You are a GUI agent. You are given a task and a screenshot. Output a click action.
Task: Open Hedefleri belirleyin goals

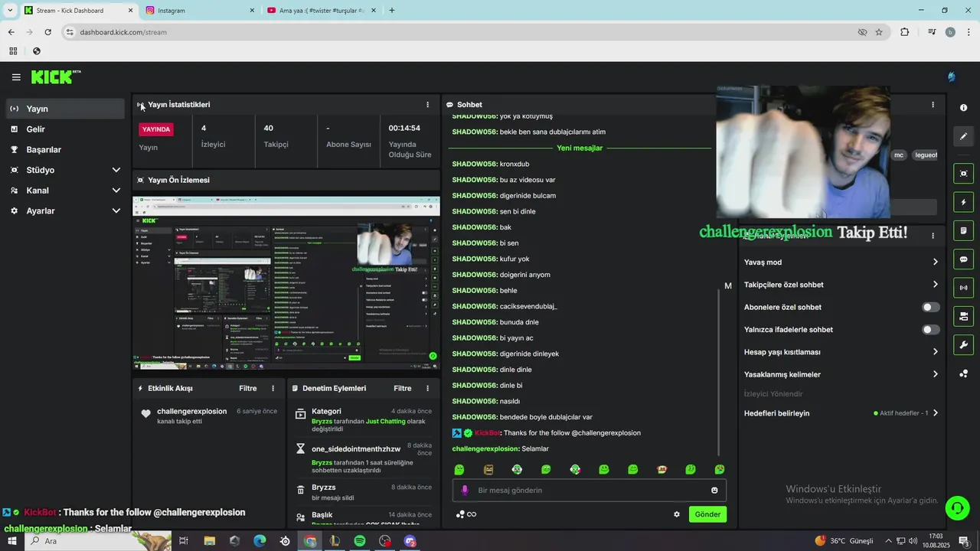pos(841,413)
